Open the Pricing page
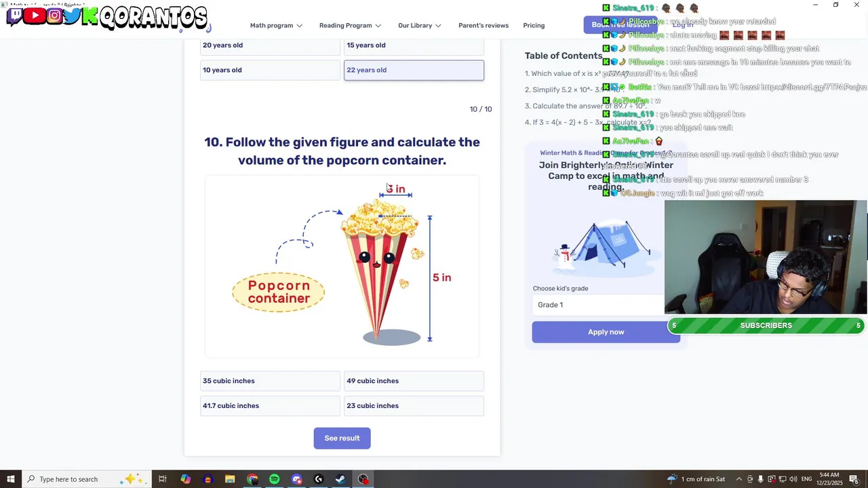The width and height of the screenshot is (868, 488). tap(534, 26)
